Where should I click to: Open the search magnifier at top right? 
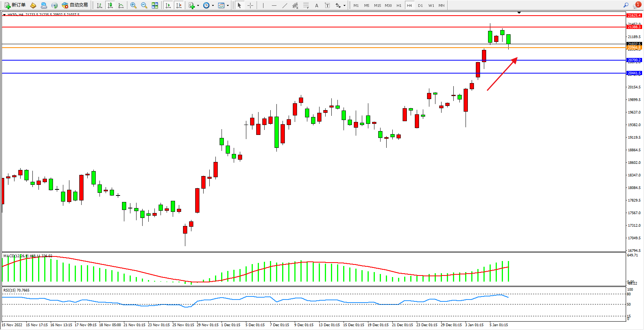(x=626, y=5)
